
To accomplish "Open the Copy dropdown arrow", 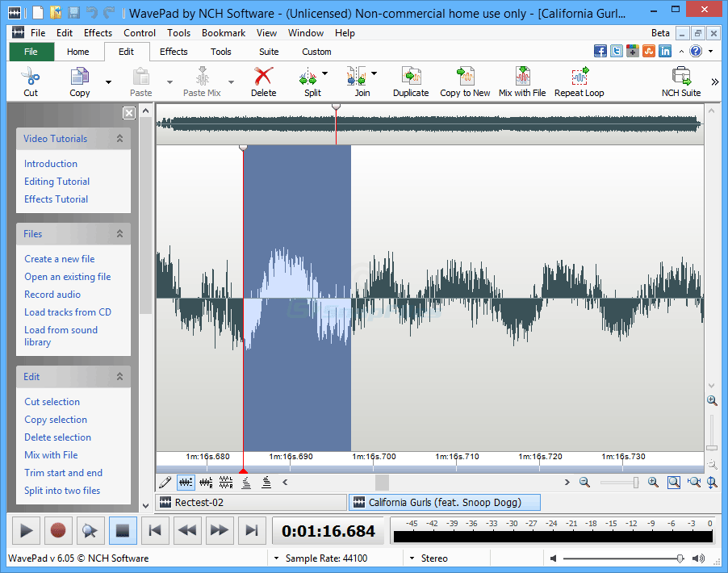I will pos(109,82).
